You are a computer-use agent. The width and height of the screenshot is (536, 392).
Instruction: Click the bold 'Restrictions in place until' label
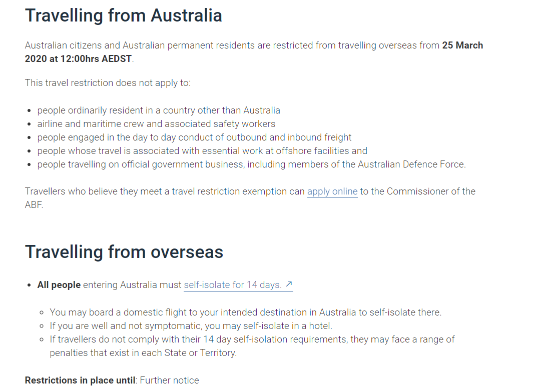[80, 380]
